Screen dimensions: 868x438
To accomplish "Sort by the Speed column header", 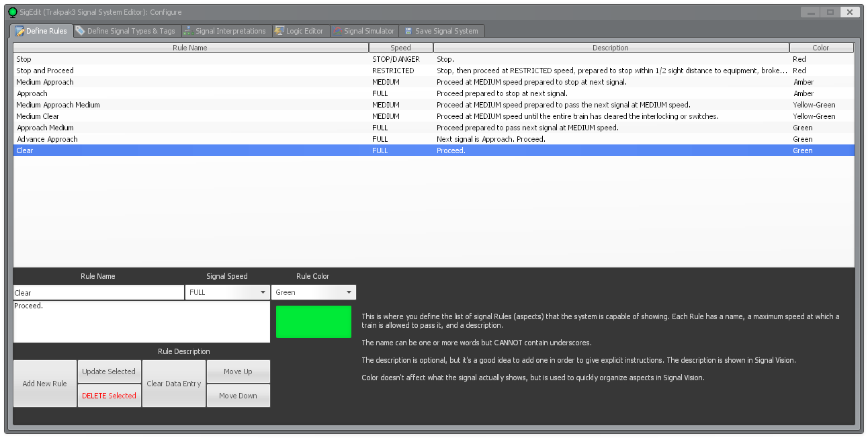I will [x=401, y=48].
